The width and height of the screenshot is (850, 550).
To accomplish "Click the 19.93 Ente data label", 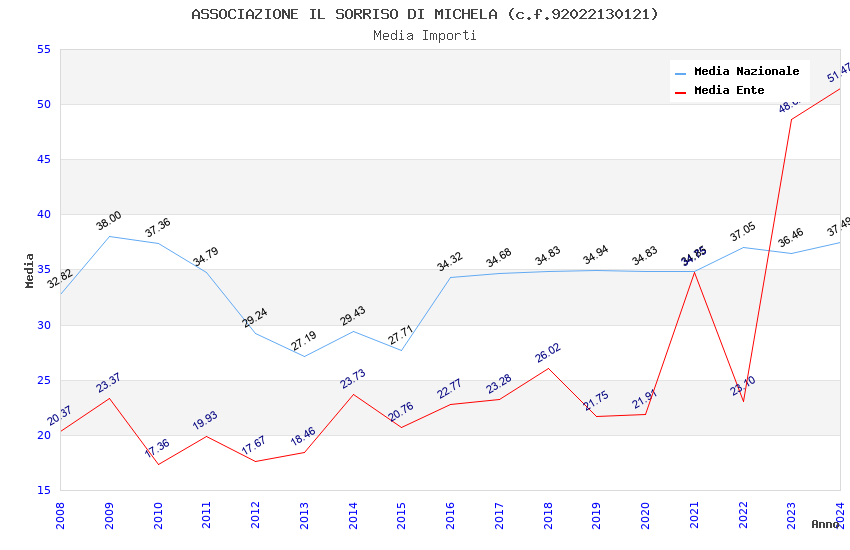I will pos(205,420).
